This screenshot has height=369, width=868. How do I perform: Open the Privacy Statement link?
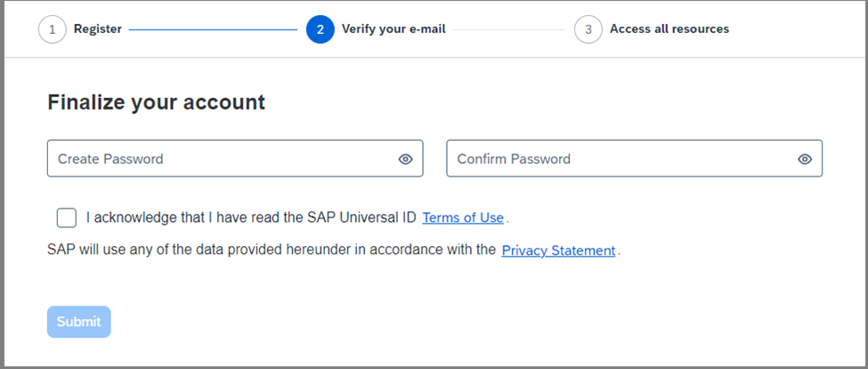pyautogui.click(x=558, y=250)
